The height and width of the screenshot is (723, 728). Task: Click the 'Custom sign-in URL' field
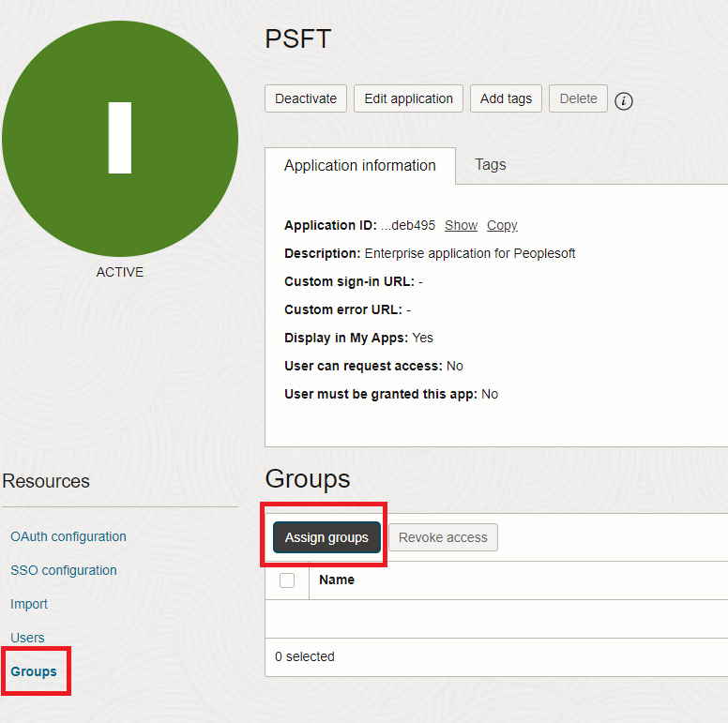click(354, 281)
